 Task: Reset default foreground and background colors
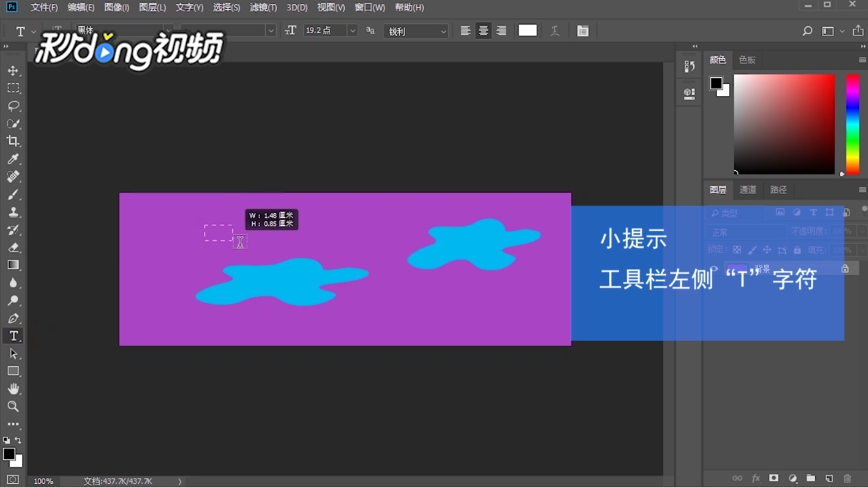[6, 440]
